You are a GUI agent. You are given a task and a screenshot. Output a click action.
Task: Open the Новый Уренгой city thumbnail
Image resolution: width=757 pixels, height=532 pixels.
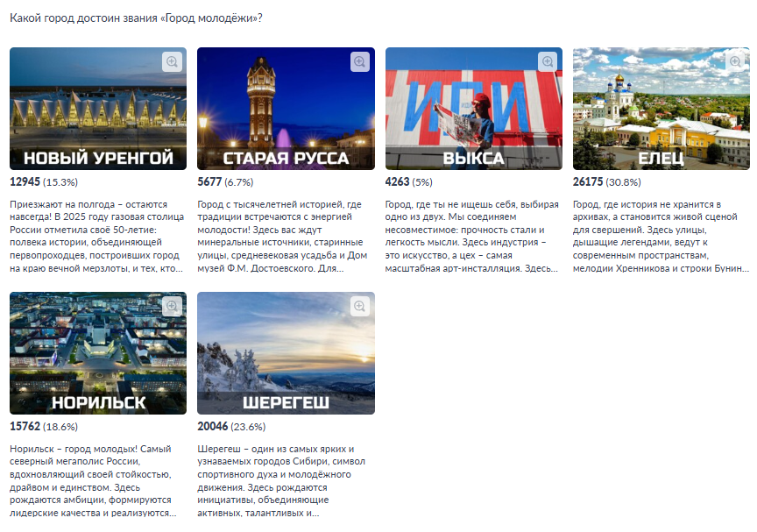98,109
